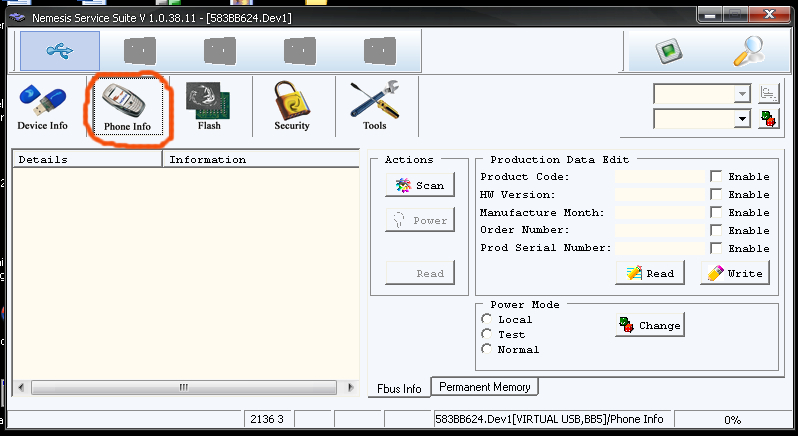The width and height of the screenshot is (798, 436).
Task: Expand the lower combo box arrow
Action: [x=742, y=120]
